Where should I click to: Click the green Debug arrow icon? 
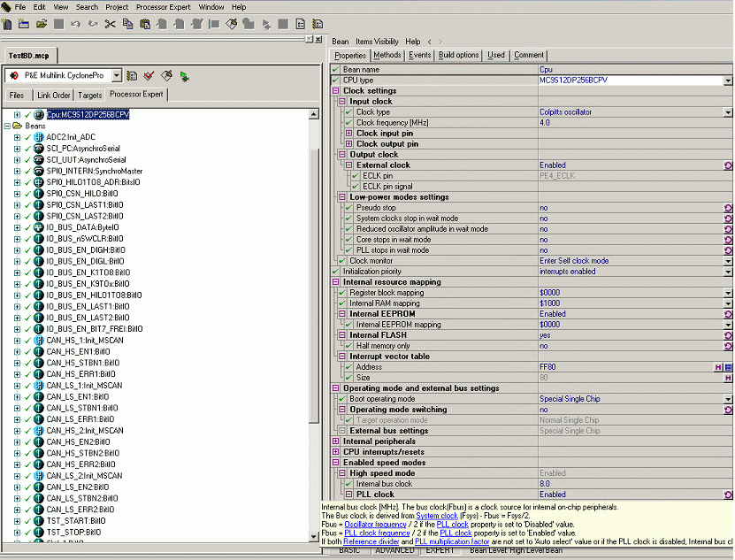pos(184,76)
